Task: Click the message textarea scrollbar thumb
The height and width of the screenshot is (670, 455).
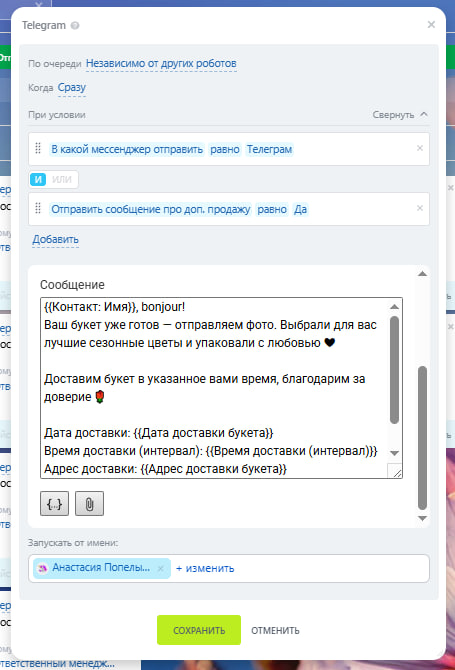Action: point(395,370)
